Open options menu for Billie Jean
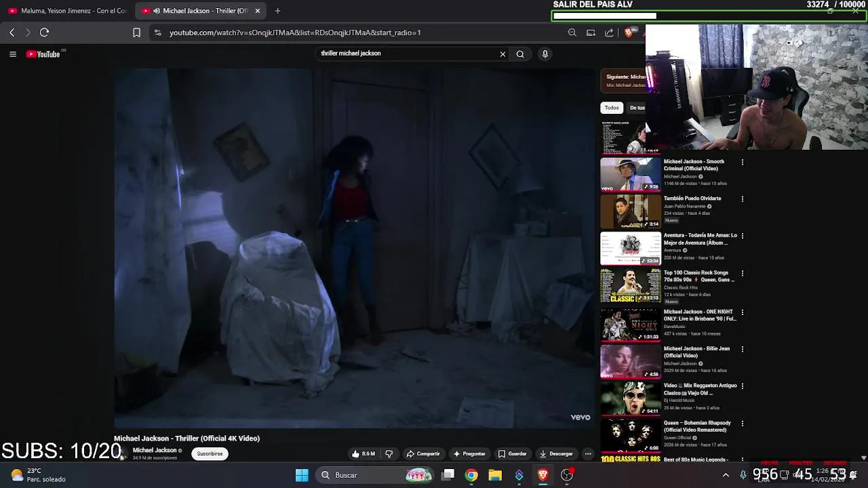Viewport: 868px width, 488px height. (743, 350)
